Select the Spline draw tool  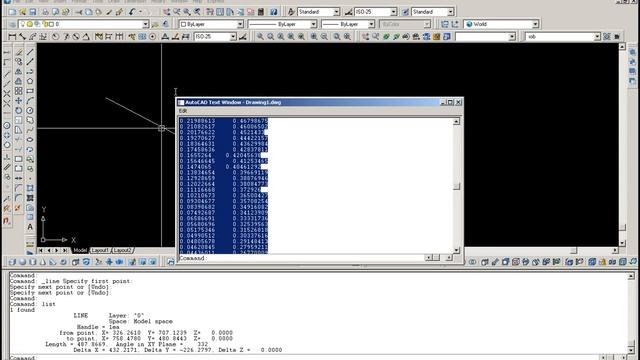pyautogui.click(x=30, y=130)
